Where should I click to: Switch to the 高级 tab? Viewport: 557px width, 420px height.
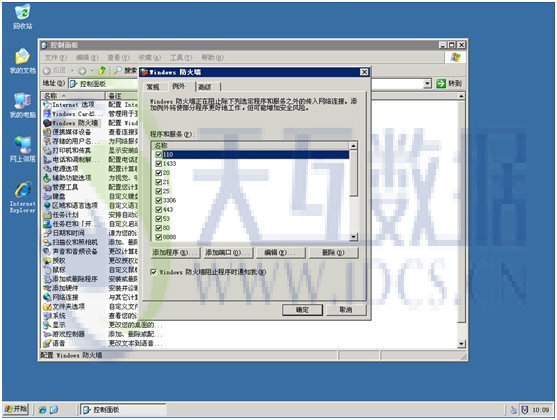click(205, 87)
